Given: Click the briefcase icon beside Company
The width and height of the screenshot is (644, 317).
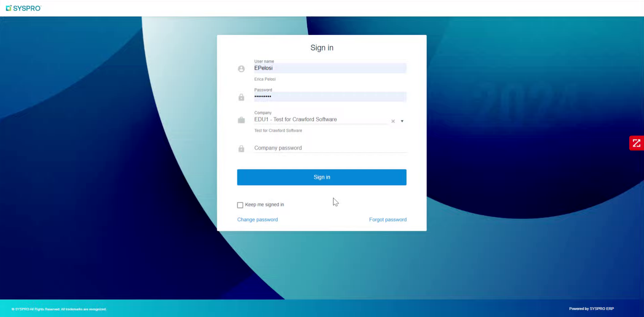Looking at the screenshot, I should pos(241,120).
